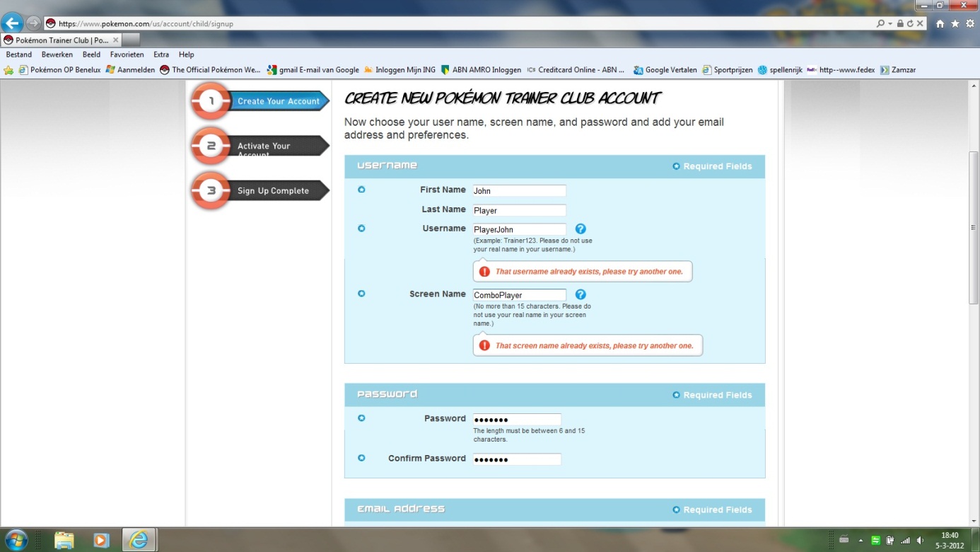Screen dimensions: 980x552
Task: Click the scrollbar down arrow
Action: click(974, 521)
